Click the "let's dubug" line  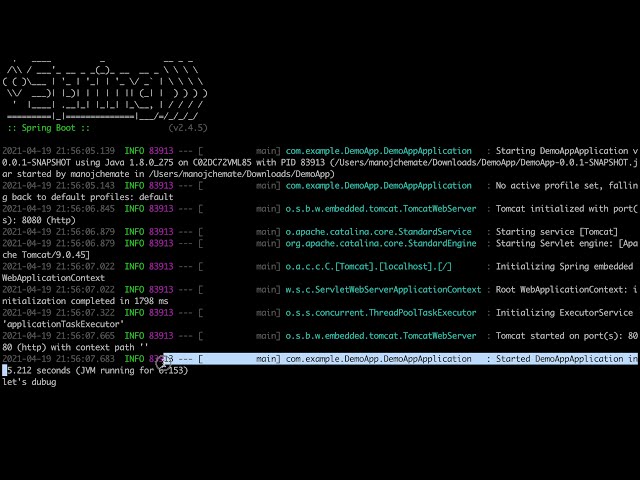tap(30, 382)
